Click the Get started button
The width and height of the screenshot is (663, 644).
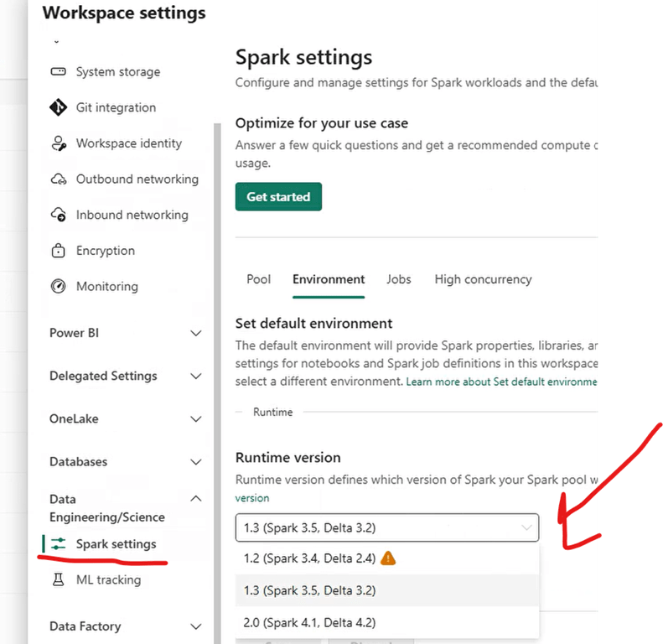click(278, 196)
